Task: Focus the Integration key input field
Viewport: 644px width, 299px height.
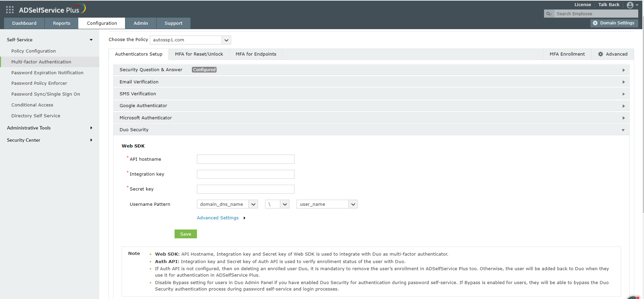Action: [x=246, y=174]
